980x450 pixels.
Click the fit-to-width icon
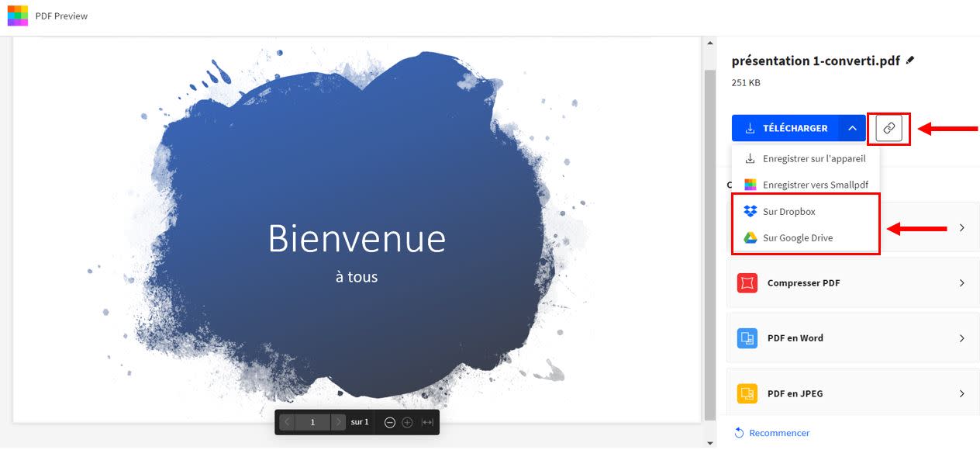[x=427, y=422]
